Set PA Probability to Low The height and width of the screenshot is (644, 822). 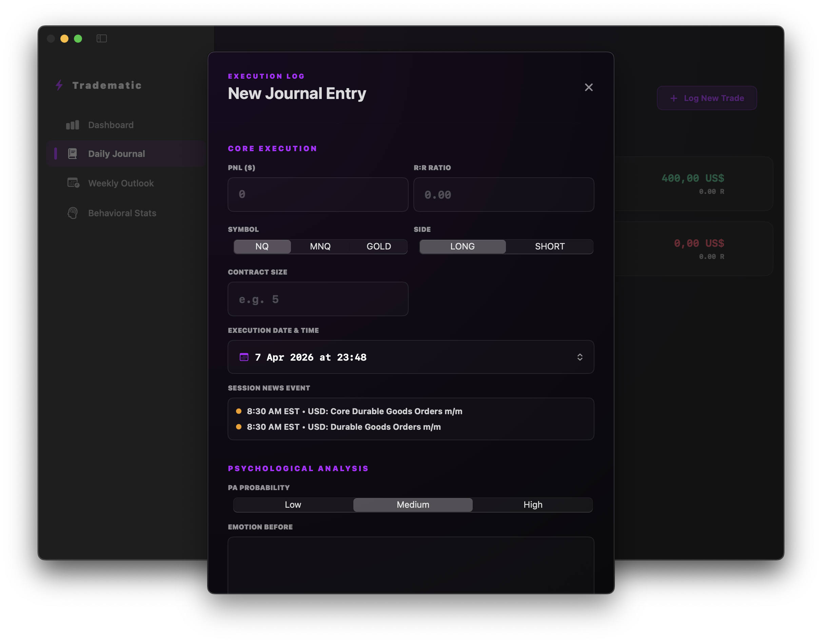pyautogui.click(x=293, y=504)
